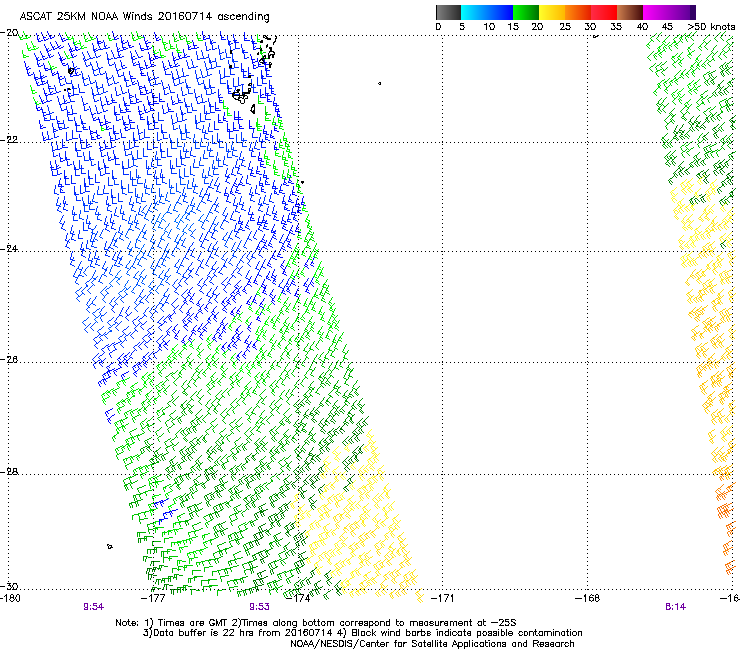Select latitude axis label '-24'
This screenshot has width=740, height=650.
pyautogui.click(x=9, y=249)
